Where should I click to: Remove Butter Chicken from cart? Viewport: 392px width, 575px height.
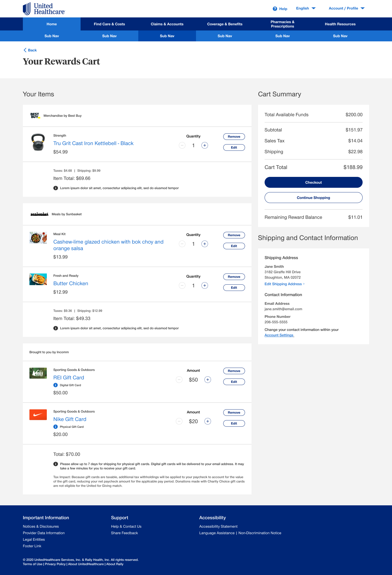[x=234, y=277]
